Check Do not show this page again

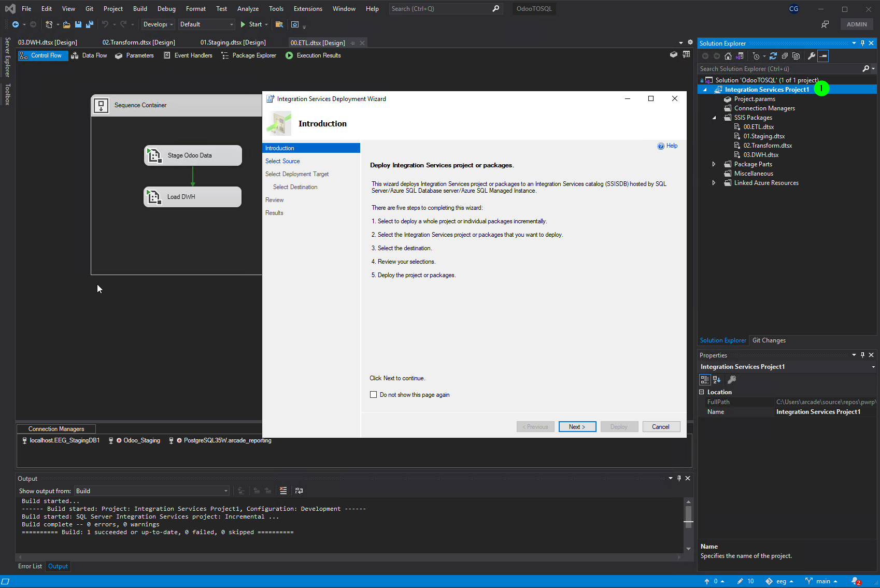click(x=373, y=395)
